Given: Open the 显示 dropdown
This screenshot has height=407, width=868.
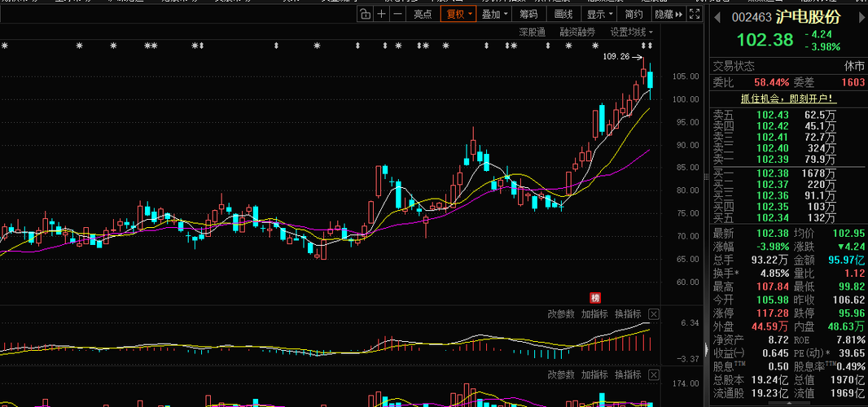Looking at the screenshot, I should tap(599, 15).
